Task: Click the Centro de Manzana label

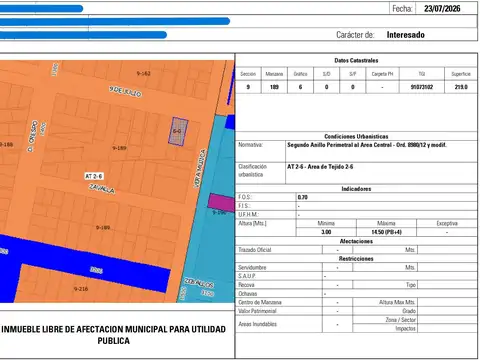Action: click(x=260, y=302)
